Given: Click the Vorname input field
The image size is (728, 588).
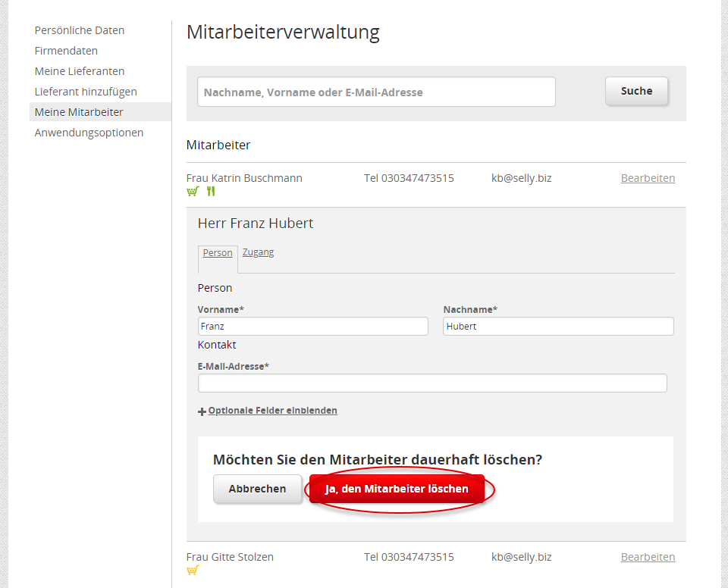Looking at the screenshot, I should point(312,327).
